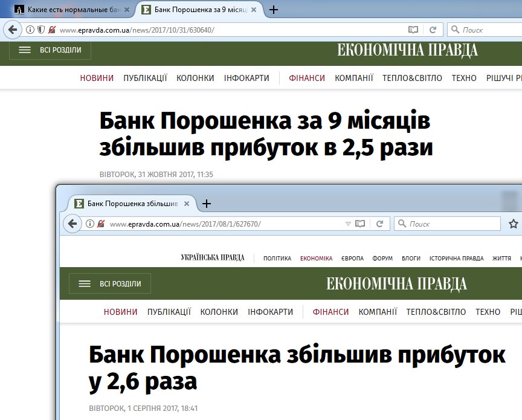Open ФІНАНСИ in rear window navigation

(306, 78)
